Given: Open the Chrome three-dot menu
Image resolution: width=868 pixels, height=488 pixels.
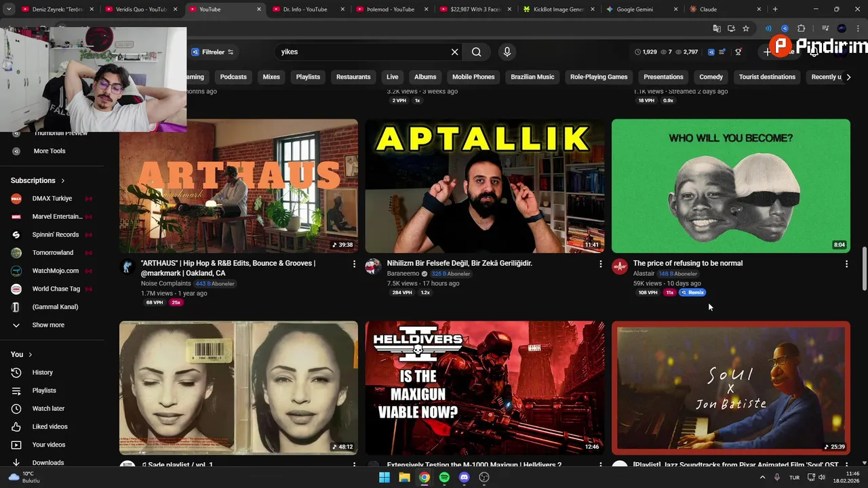Looking at the screenshot, I should click(857, 28).
